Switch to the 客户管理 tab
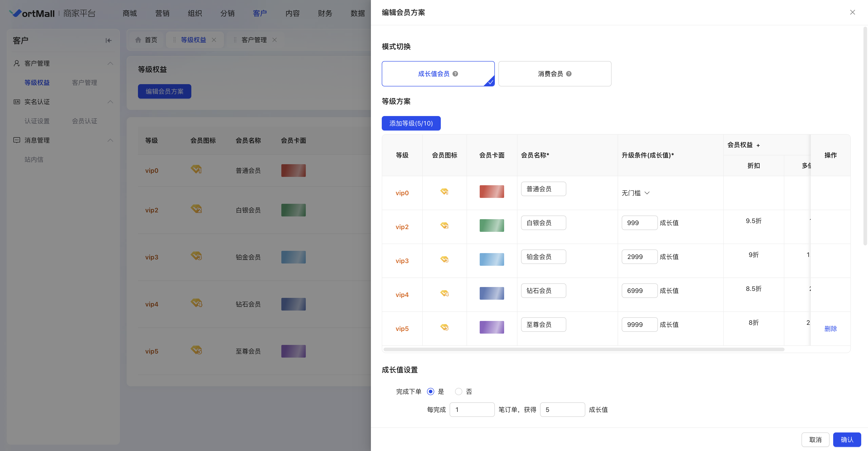The height and width of the screenshot is (451, 868). (254, 40)
